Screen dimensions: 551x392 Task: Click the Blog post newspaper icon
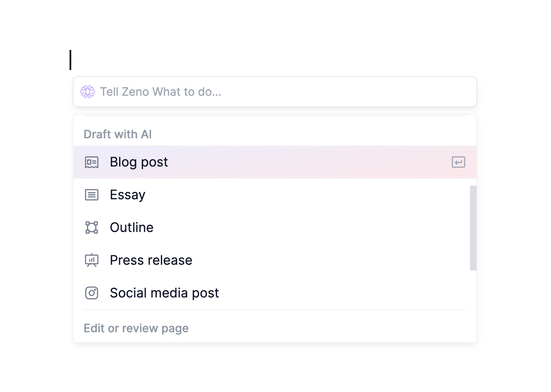[92, 162]
